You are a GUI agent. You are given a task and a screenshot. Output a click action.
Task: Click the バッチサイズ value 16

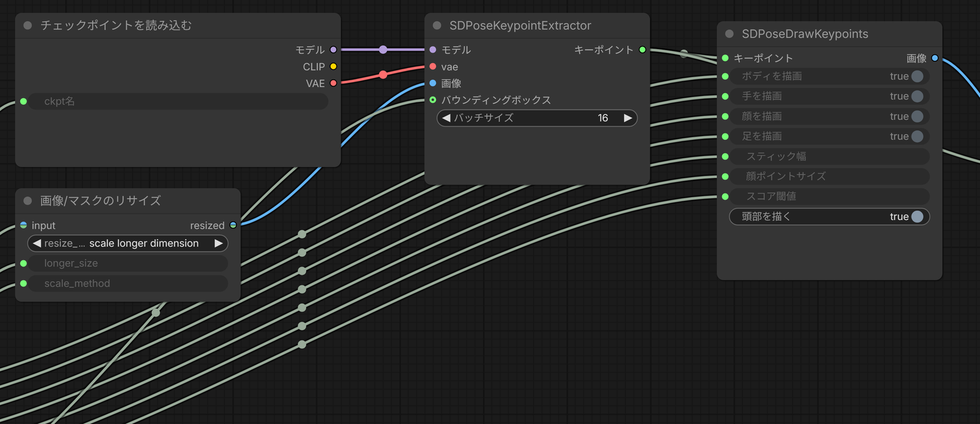pyautogui.click(x=603, y=118)
